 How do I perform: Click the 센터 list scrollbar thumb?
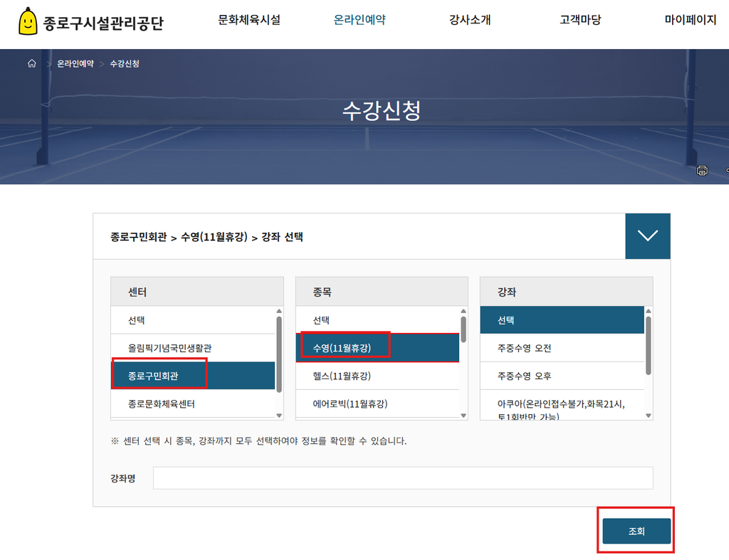279,354
